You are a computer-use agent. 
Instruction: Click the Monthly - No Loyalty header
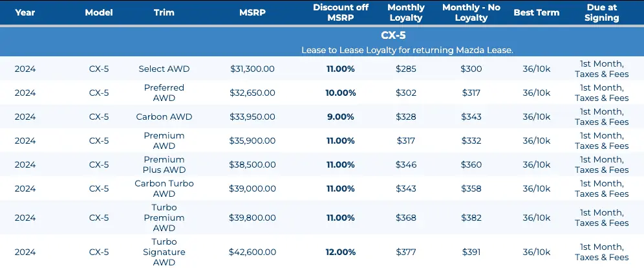pos(471,12)
